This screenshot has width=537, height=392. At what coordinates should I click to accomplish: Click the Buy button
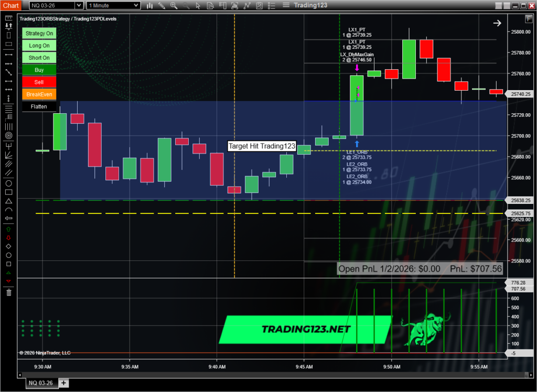click(x=39, y=70)
